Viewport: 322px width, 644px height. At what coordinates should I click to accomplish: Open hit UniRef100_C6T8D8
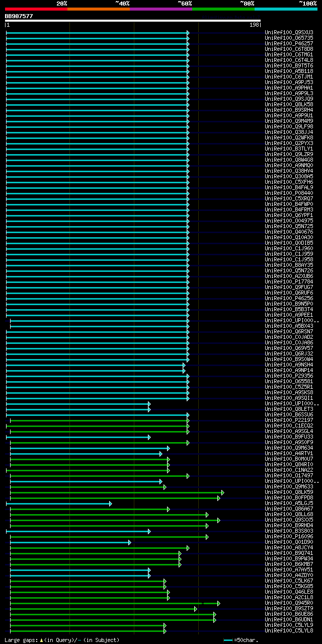point(289,49)
